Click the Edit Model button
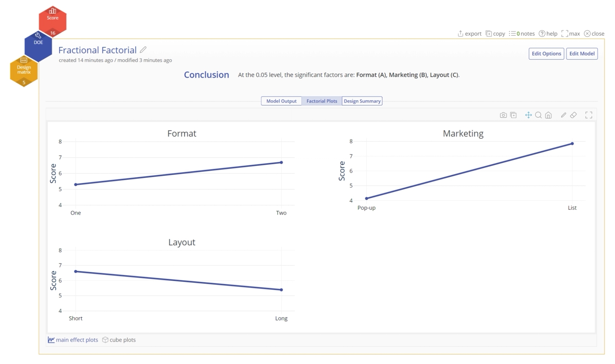615x364 pixels. [x=582, y=54]
